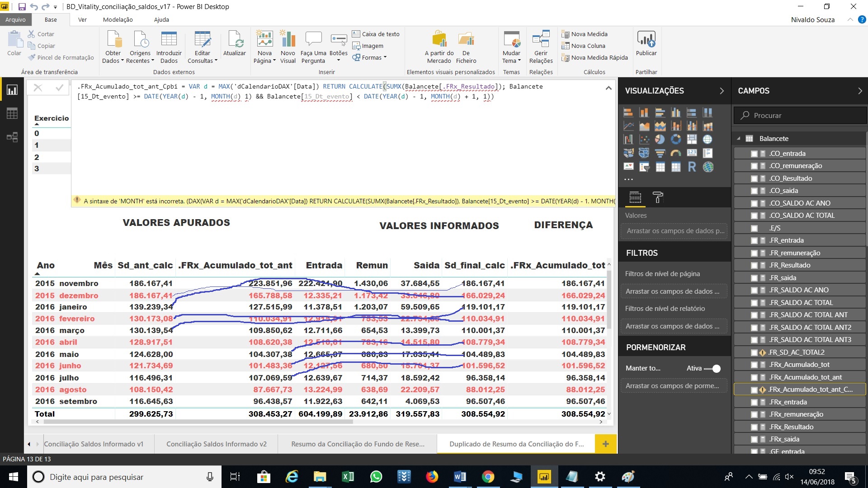868x488 pixels.
Task: Open the Ajuda ribbon tab
Action: point(161,19)
